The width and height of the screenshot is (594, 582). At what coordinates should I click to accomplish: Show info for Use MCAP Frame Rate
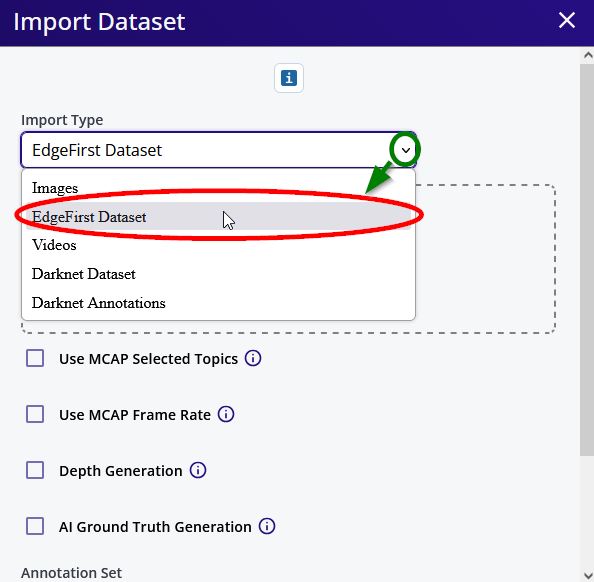tap(226, 414)
